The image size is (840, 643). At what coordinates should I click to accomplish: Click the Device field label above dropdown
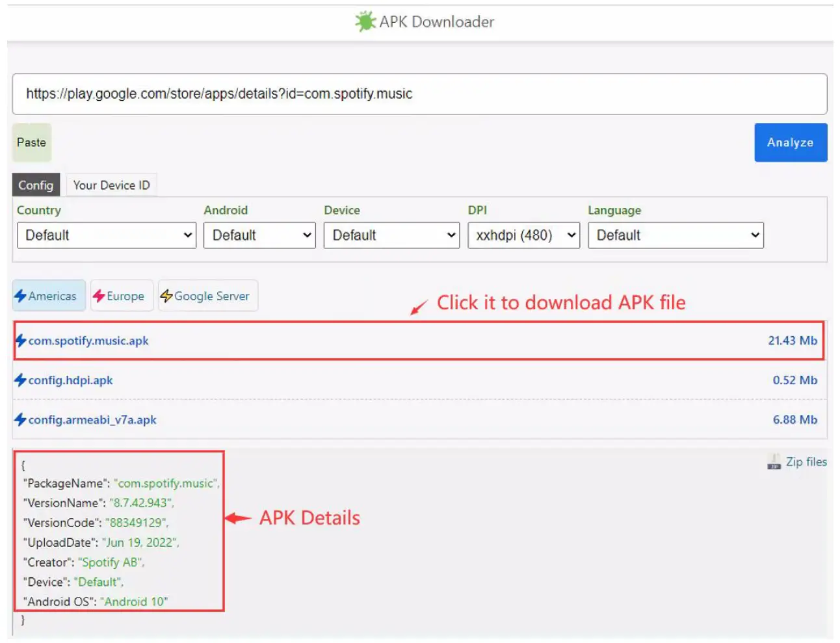pyautogui.click(x=342, y=210)
